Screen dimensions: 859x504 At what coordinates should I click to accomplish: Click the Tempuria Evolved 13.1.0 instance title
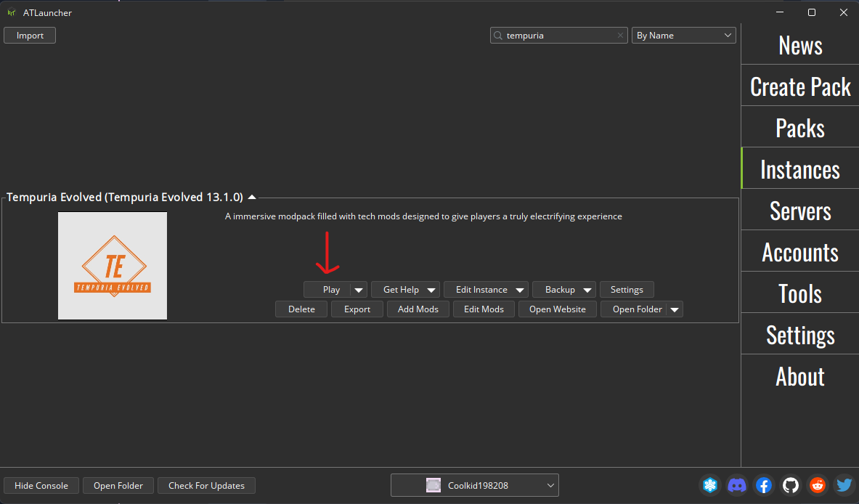tap(124, 198)
